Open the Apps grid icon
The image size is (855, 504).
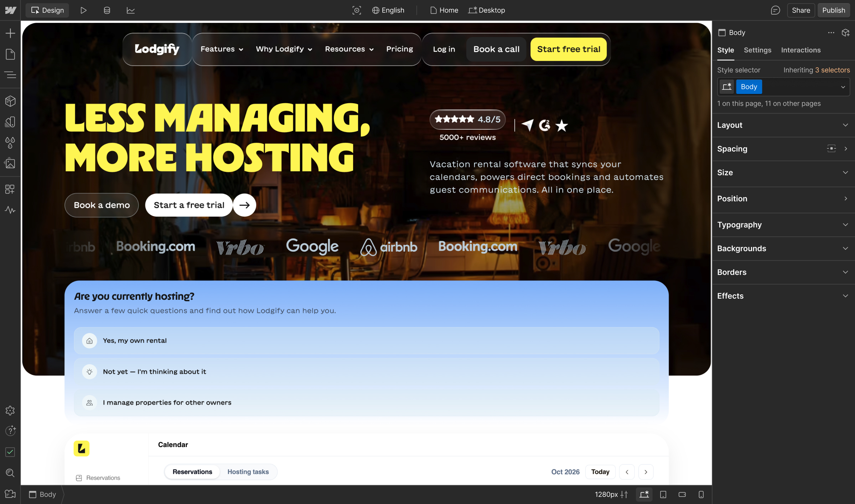coord(10,189)
